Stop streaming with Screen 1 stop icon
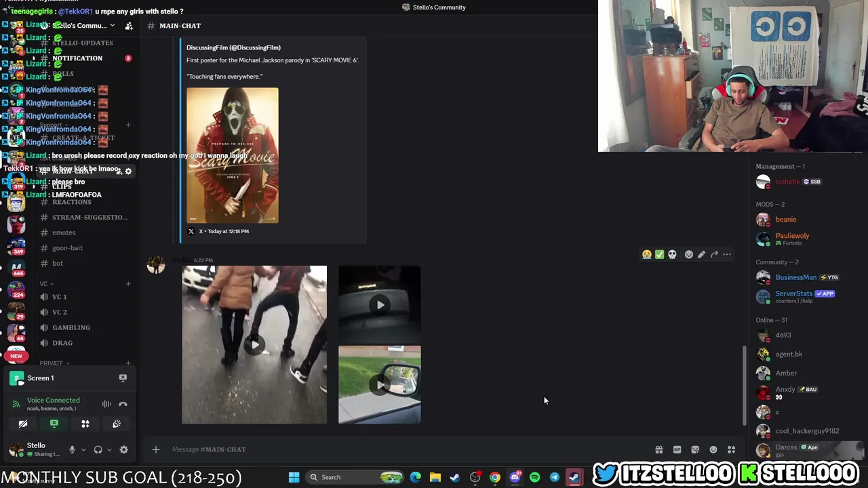The width and height of the screenshot is (868, 488). click(x=123, y=378)
